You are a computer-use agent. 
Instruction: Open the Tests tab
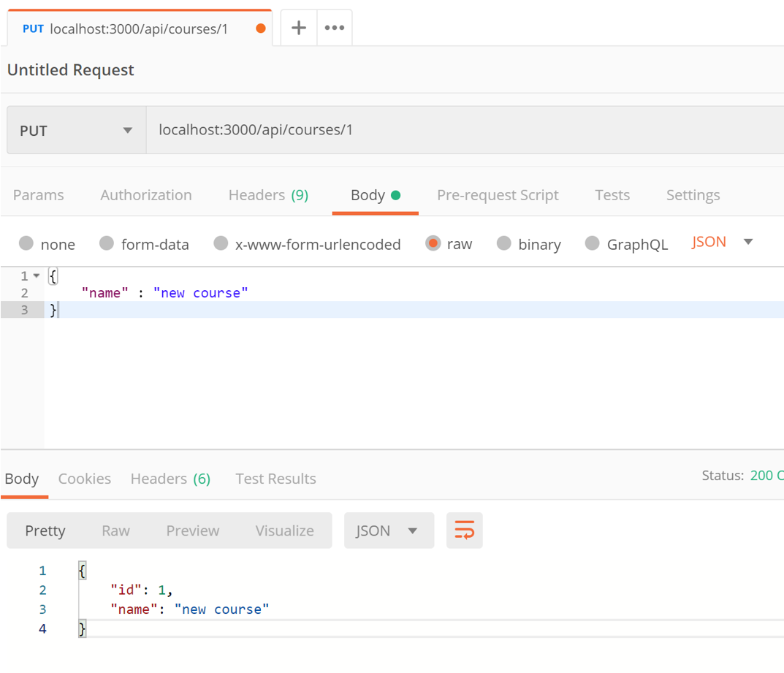(x=612, y=195)
